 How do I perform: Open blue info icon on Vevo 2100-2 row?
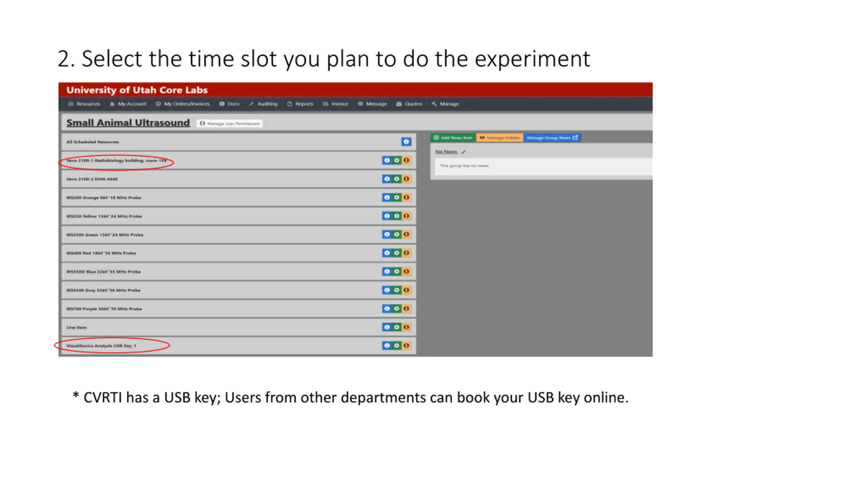point(387,179)
